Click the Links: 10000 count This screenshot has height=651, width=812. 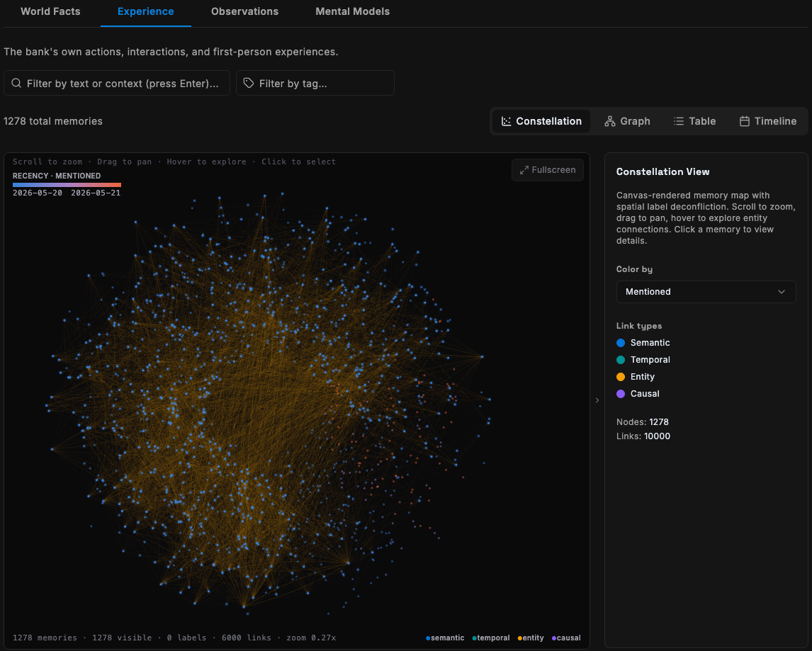[x=643, y=436]
